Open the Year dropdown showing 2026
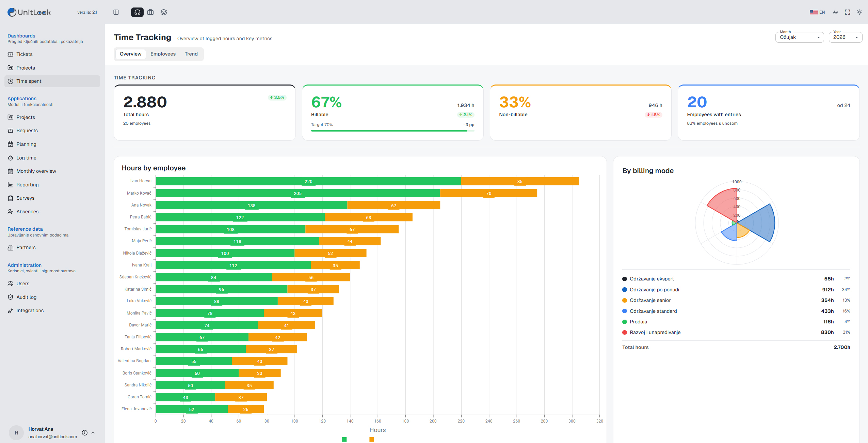 tap(846, 37)
